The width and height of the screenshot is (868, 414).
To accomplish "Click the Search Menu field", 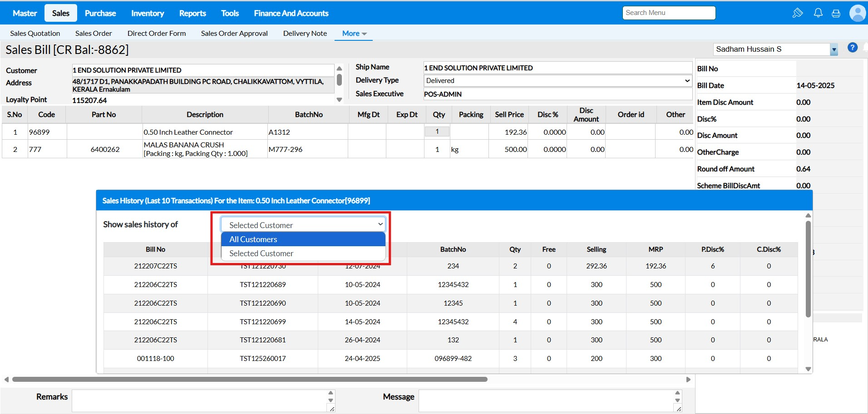I will coord(668,13).
